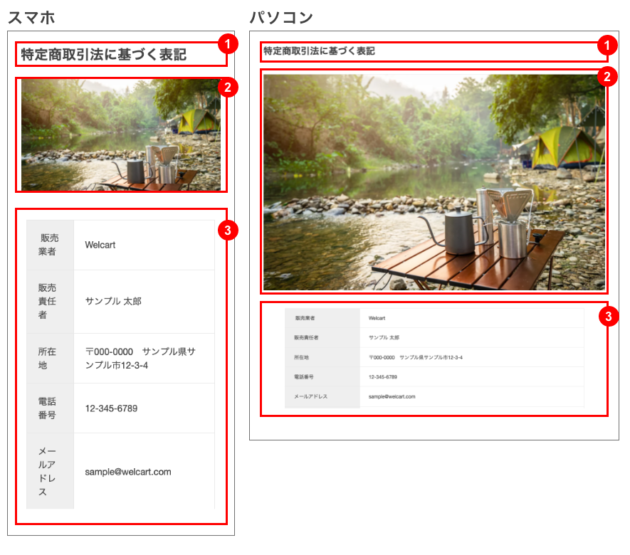
Task: Select the 電話番号 label in smartphone view
Action: 47,408
